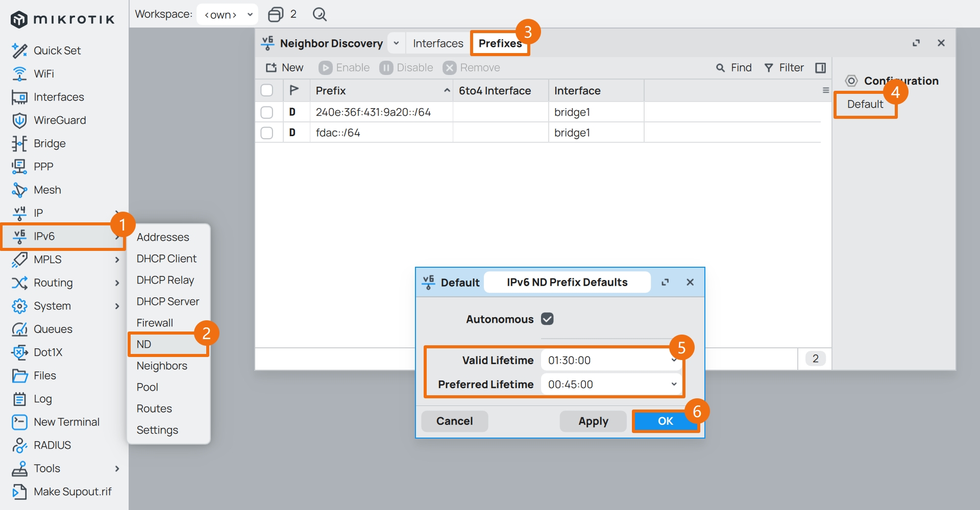Click the Apply button
This screenshot has height=510, width=980.
click(x=593, y=421)
